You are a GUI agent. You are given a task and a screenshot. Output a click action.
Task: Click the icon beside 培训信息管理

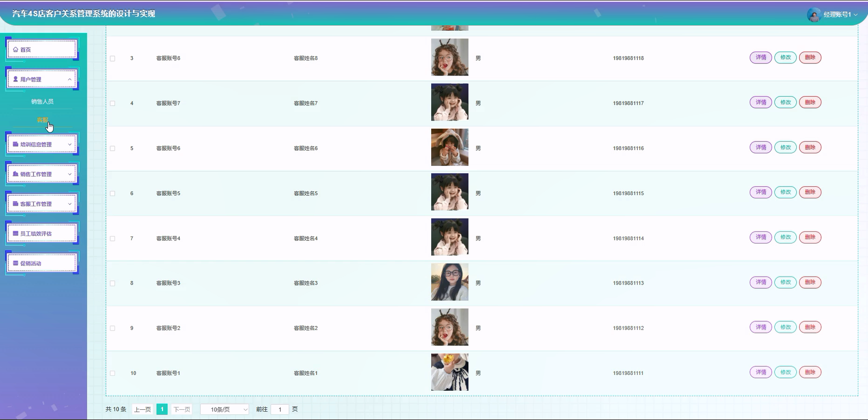15,144
